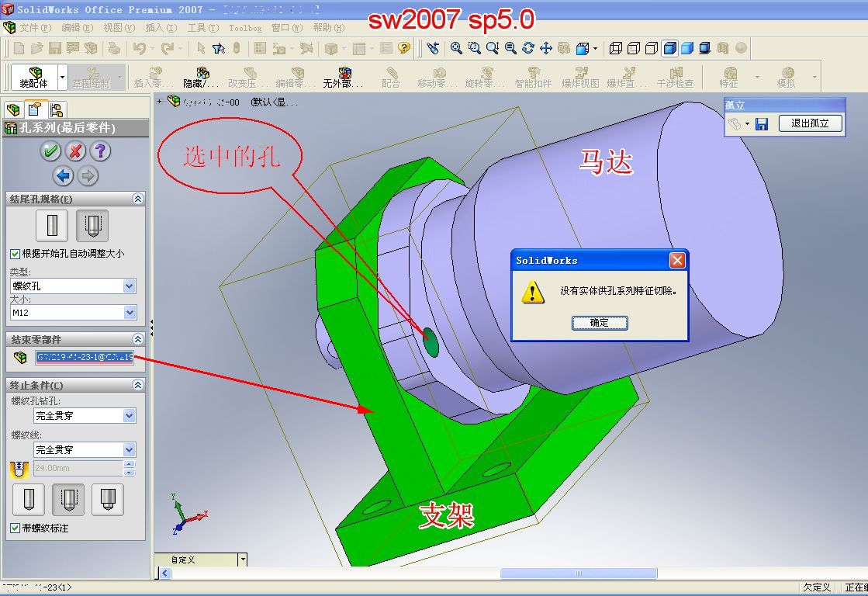Open the 插入 menu
868x596 pixels.
pos(161,27)
